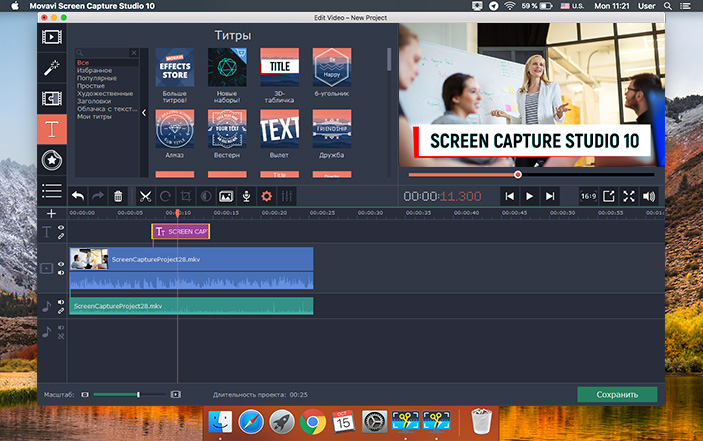The height and width of the screenshot is (441, 703).
Task: Choose the Алмаз title preset
Action: pyautogui.click(x=174, y=129)
